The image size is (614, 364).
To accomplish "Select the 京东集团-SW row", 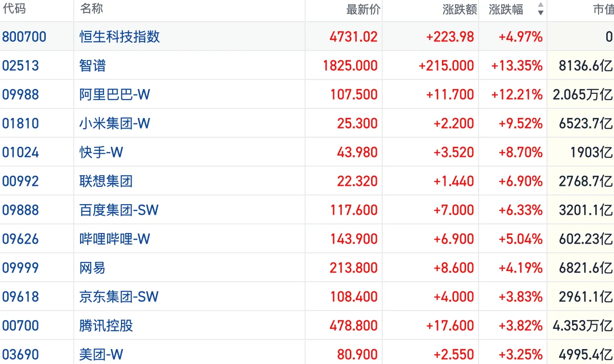I will (307, 297).
